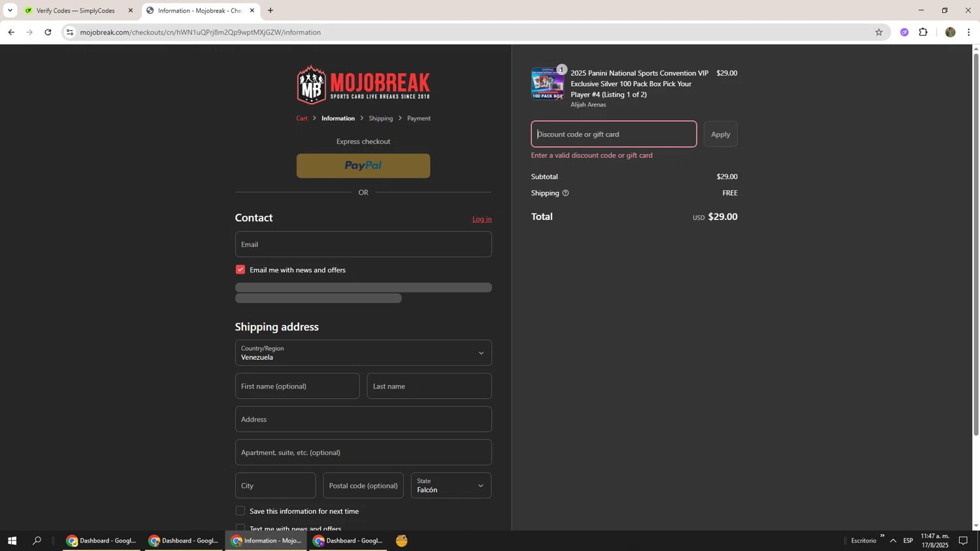Check Save this information for next time

(x=240, y=511)
